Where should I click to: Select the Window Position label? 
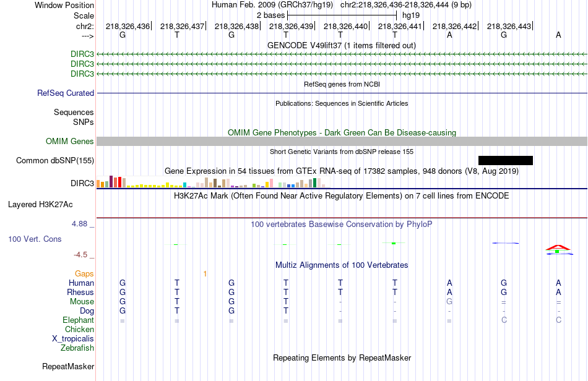click(x=64, y=5)
